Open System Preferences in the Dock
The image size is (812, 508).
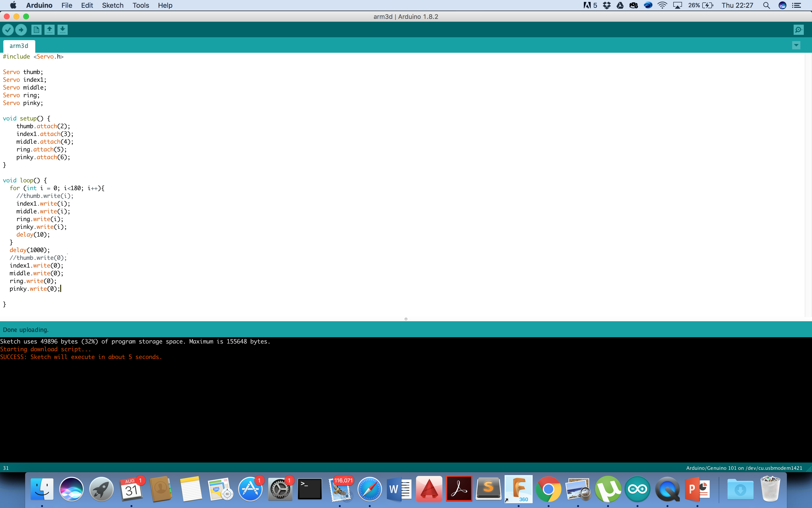280,489
